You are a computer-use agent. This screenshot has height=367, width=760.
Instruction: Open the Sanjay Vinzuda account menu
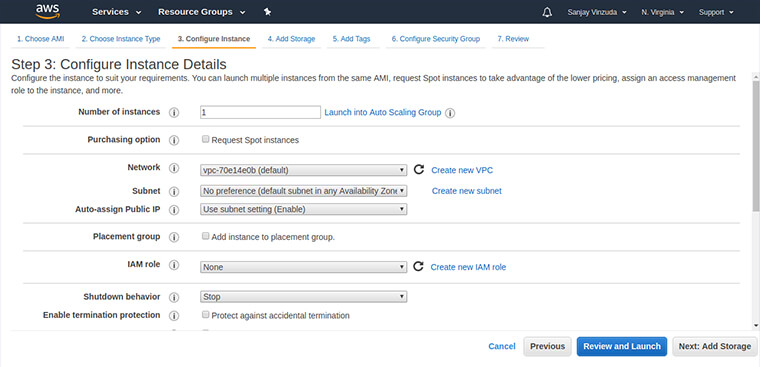[x=597, y=12]
